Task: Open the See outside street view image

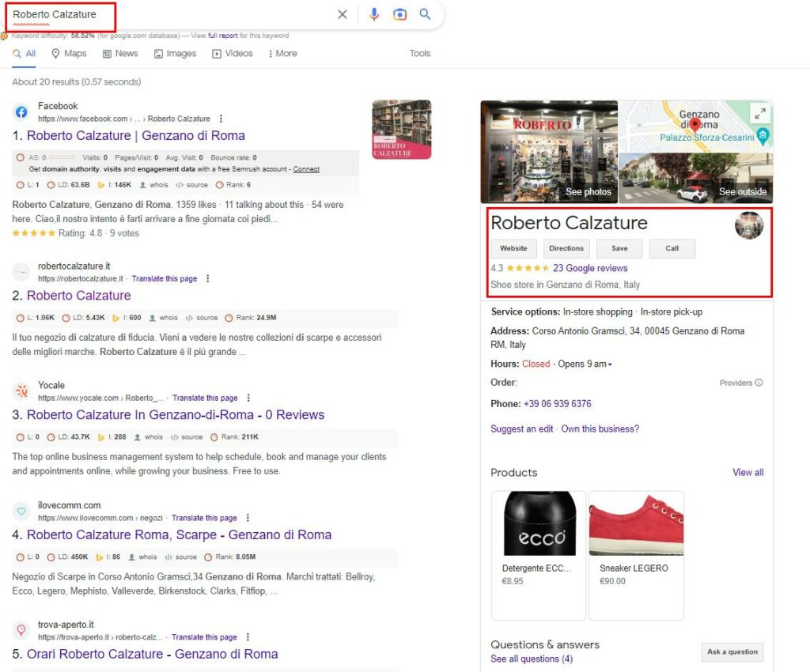Action: [x=696, y=178]
